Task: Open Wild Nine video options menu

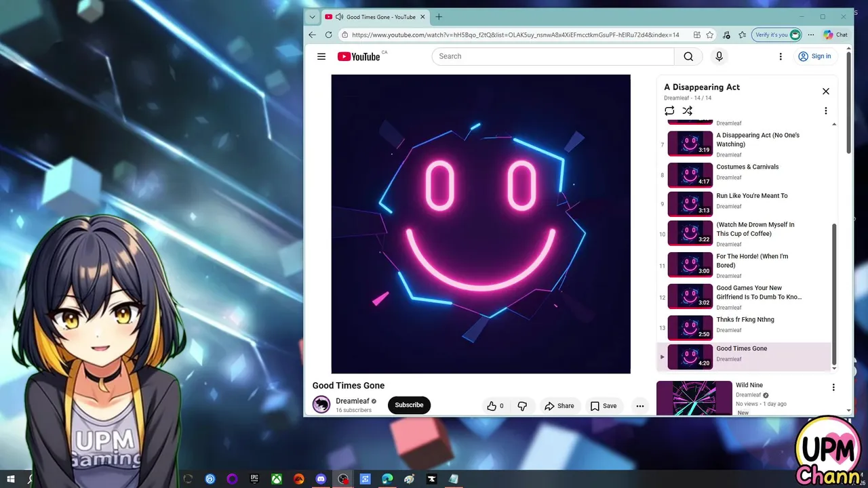Action: 833,388
